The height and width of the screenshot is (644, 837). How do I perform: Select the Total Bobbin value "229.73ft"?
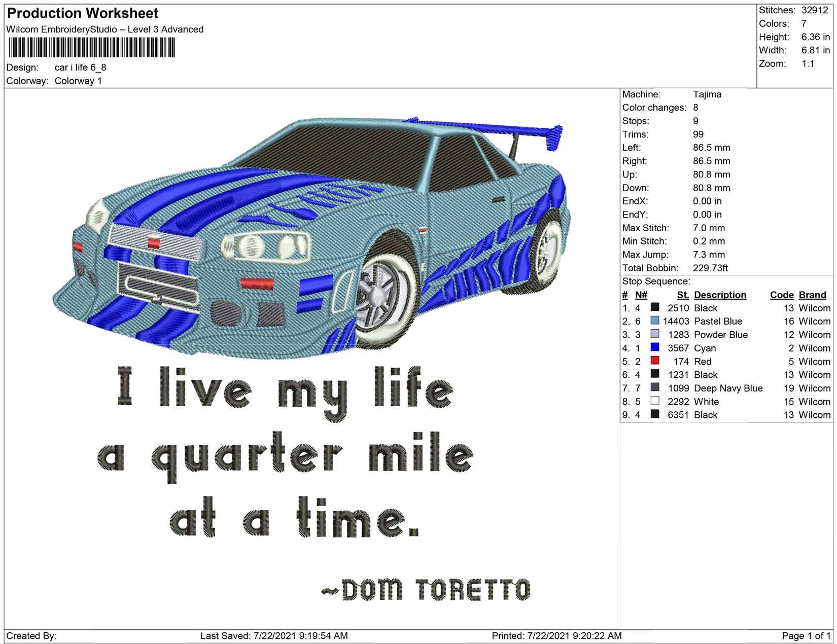point(711,268)
